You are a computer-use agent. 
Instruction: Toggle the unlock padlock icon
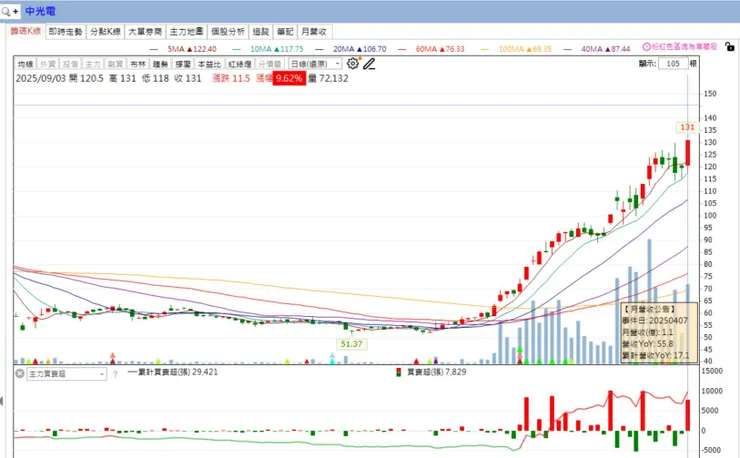[x=730, y=47]
